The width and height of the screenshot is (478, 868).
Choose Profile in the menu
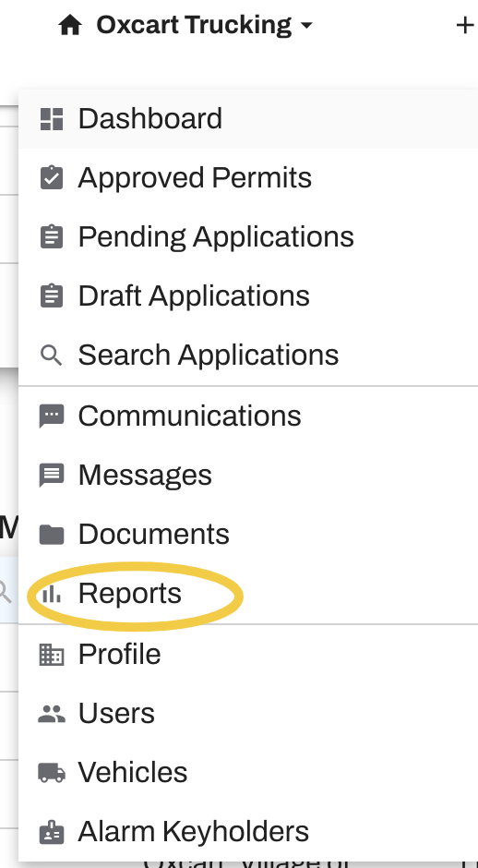(x=248, y=655)
